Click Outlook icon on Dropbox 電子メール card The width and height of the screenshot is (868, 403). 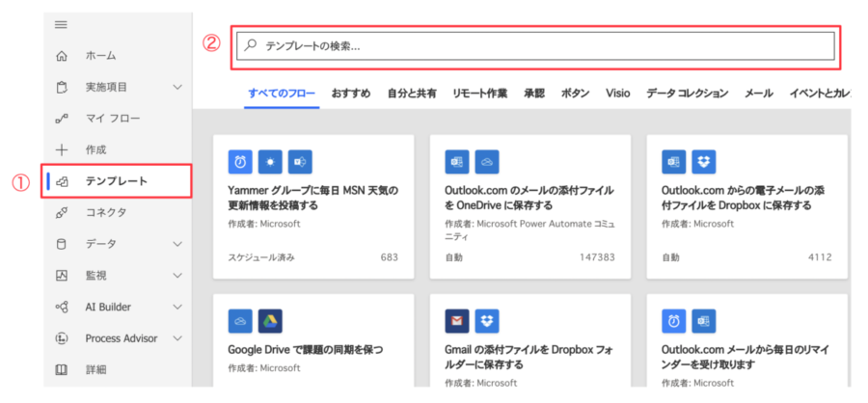[x=674, y=162]
